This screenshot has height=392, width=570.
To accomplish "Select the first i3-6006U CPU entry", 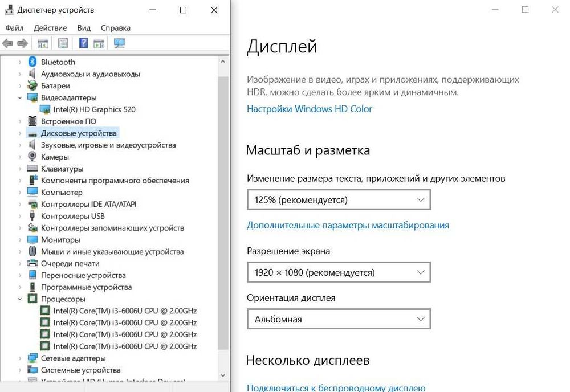I will click(x=125, y=311).
